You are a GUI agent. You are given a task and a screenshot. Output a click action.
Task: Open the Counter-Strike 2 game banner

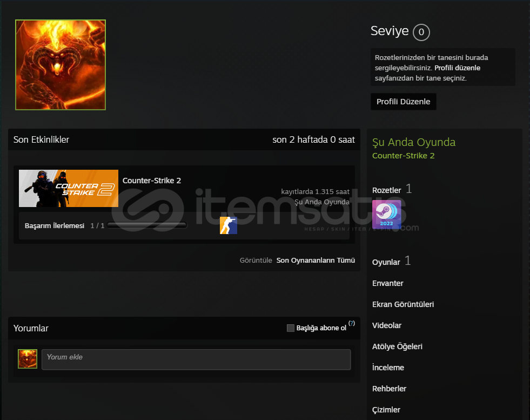69,188
